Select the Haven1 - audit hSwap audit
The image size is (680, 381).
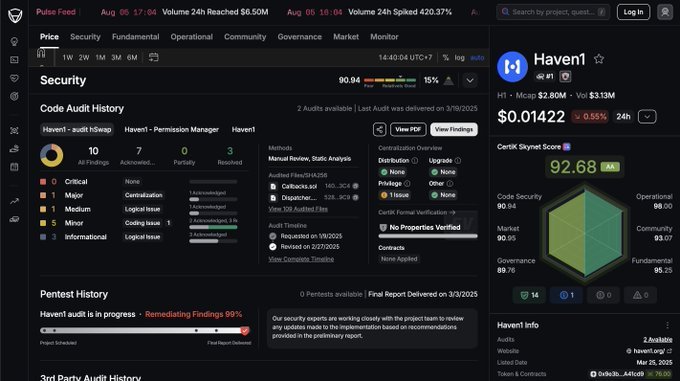77,129
